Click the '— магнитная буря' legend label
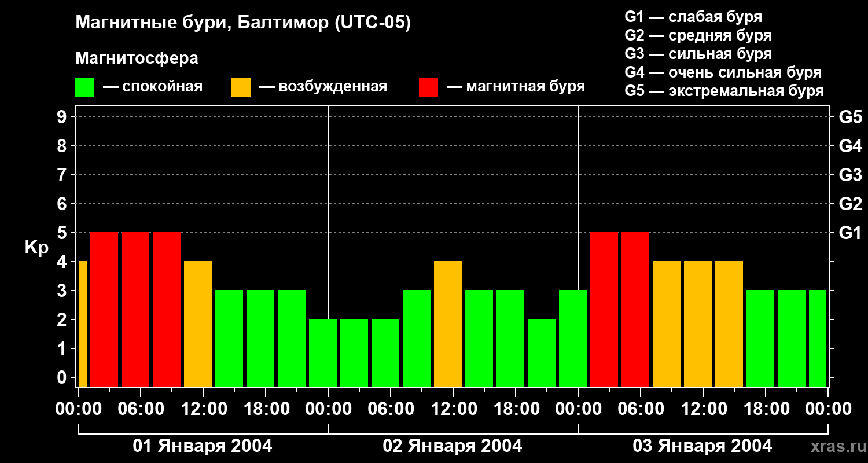The width and height of the screenshot is (868, 463). pyautogui.click(x=516, y=87)
